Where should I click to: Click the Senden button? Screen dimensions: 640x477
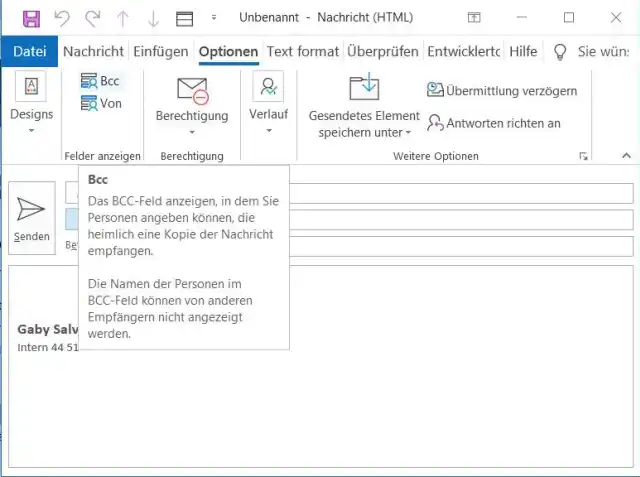32,218
